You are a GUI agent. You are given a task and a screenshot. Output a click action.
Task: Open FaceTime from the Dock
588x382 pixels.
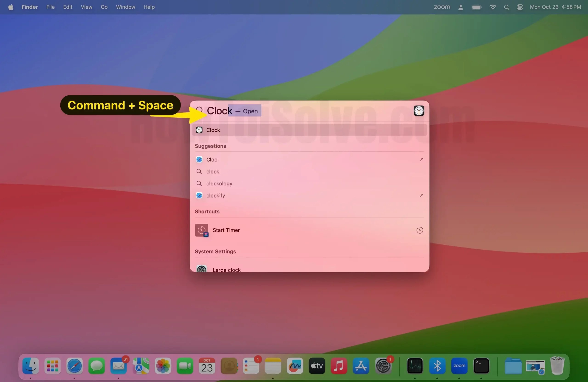[184, 366]
